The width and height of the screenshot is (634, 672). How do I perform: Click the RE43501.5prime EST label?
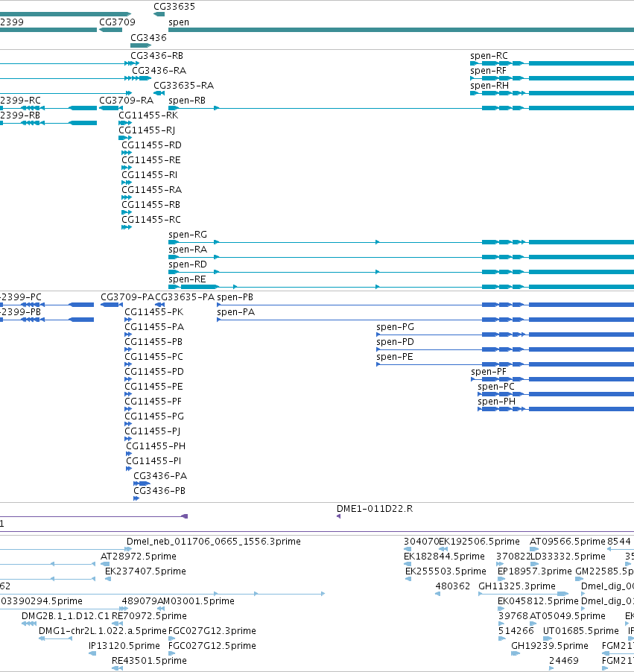click(x=149, y=662)
